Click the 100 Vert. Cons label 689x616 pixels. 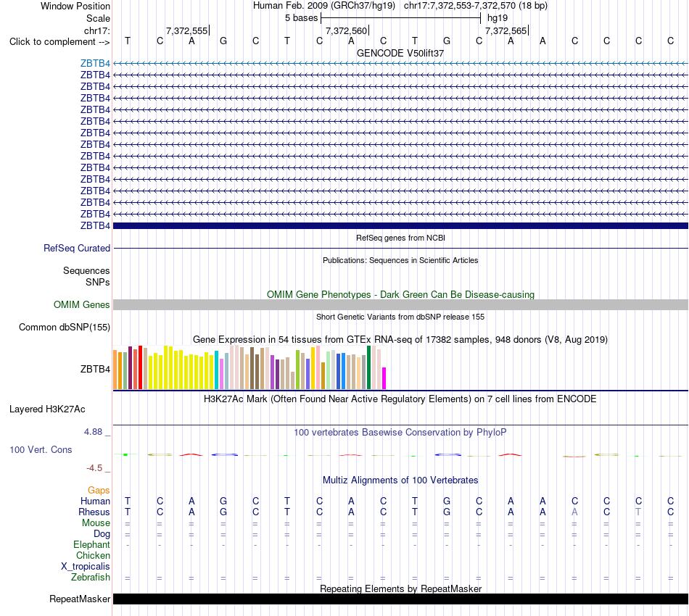click(x=41, y=449)
